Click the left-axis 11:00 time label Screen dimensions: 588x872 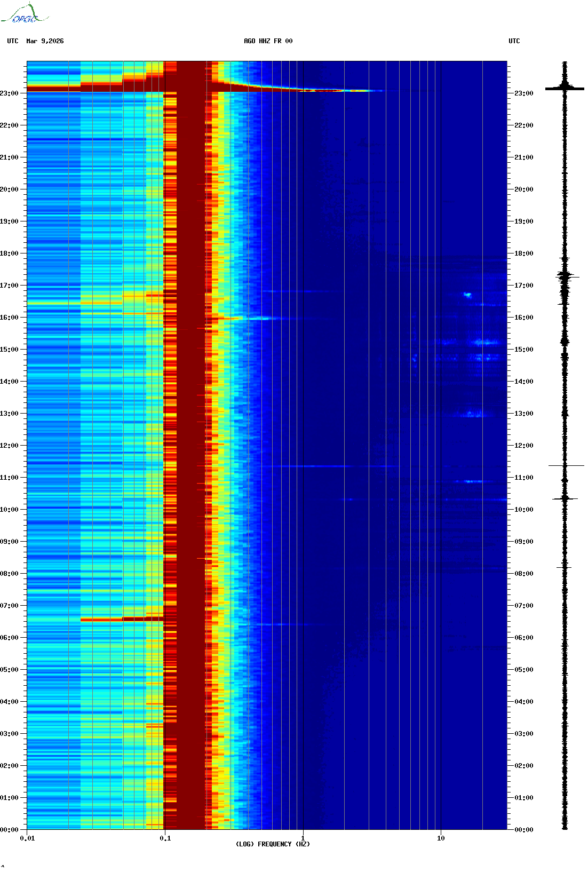(x=9, y=478)
